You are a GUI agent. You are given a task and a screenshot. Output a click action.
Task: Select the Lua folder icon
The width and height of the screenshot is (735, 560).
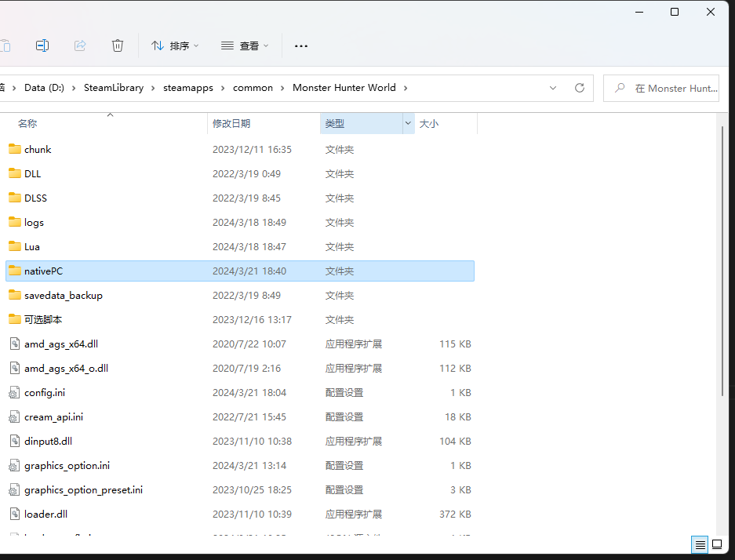[15, 246]
